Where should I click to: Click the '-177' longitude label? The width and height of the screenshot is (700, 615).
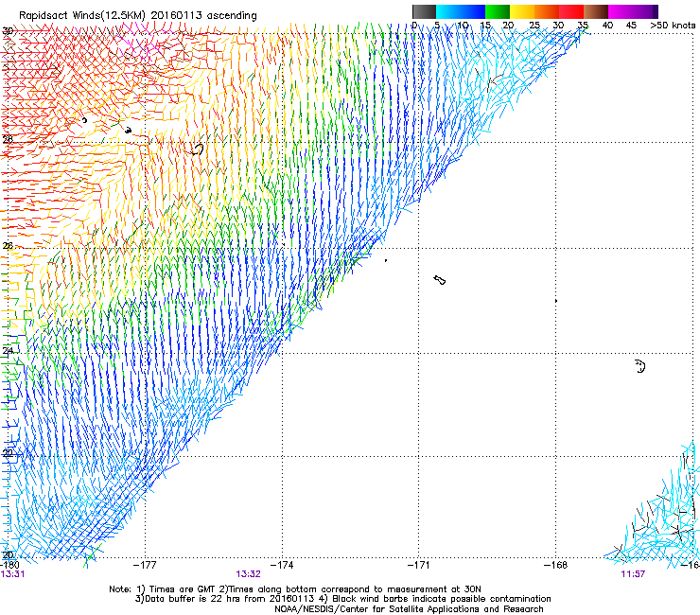pyautogui.click(x=145, y=565)
